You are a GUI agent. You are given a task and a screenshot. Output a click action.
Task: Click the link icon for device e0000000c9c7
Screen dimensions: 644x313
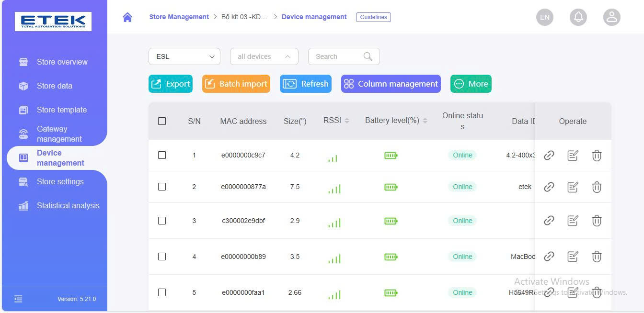click(549, 156)
